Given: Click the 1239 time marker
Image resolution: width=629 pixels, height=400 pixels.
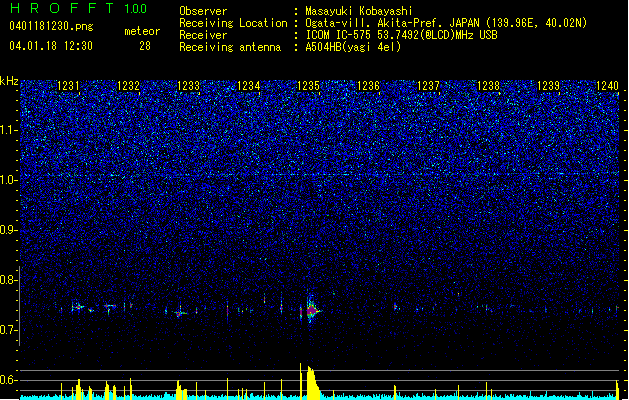Looking at the screenshot, I should click(x=548, y=86).
